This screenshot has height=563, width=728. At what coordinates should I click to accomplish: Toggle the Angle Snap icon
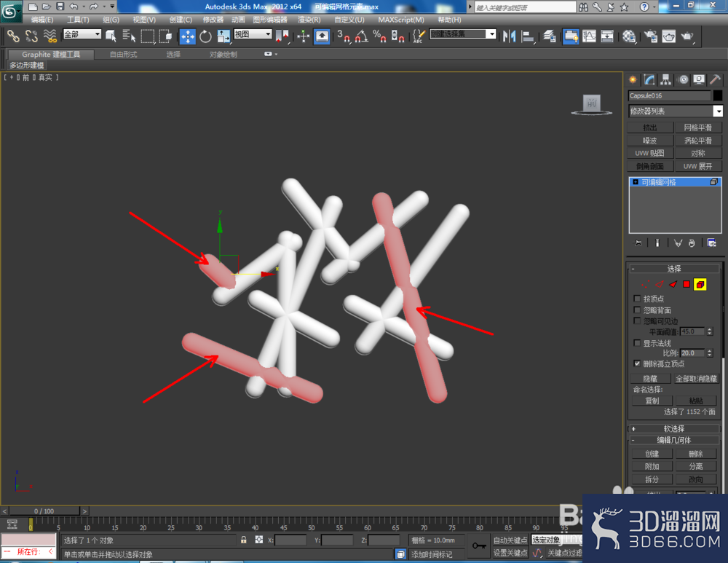coord(361,36)
